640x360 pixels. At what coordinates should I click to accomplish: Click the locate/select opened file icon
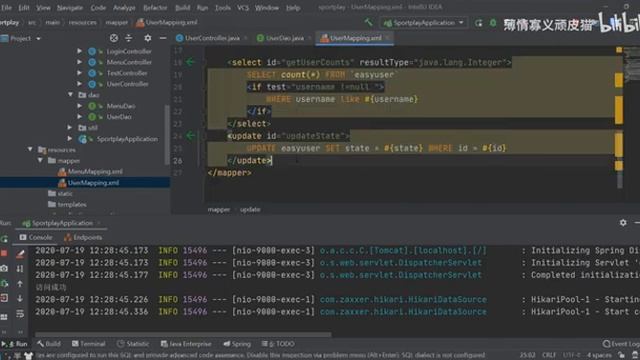tap(114, 38)
